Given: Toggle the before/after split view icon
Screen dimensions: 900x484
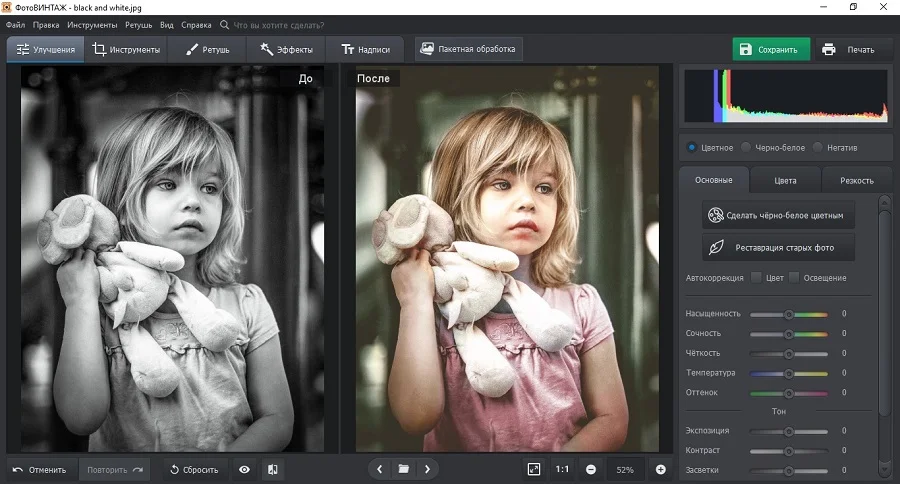Looking at the screenshot, I should tap(272, 469).
